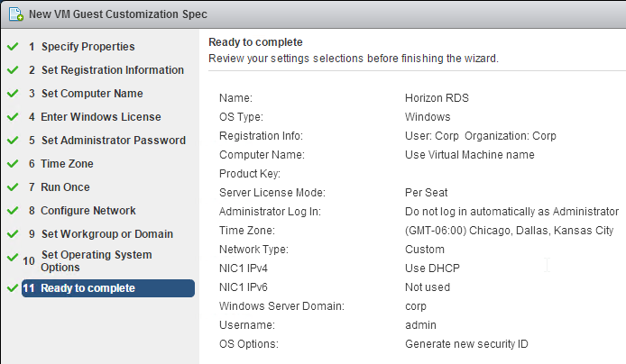Viewport: 626px width, 364px height.
Task: Select step 3 Set Computer Name
Action: 86,94
